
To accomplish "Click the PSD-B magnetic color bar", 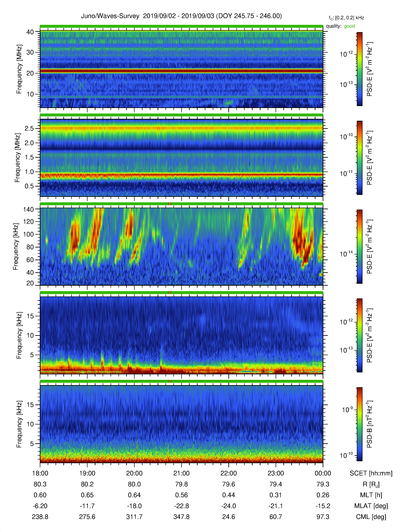I will pyautogui.click(x=359, y=424).
